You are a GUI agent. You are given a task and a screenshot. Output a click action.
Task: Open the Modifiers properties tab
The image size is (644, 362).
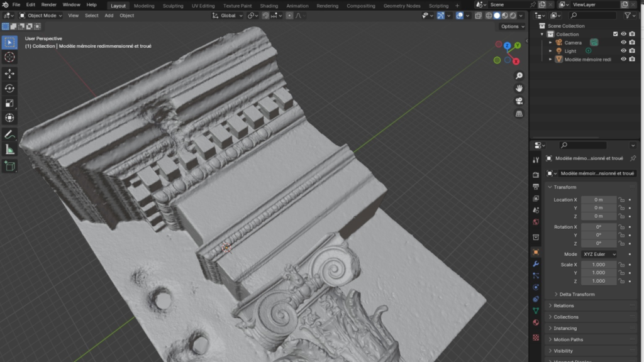pos(536,264)
